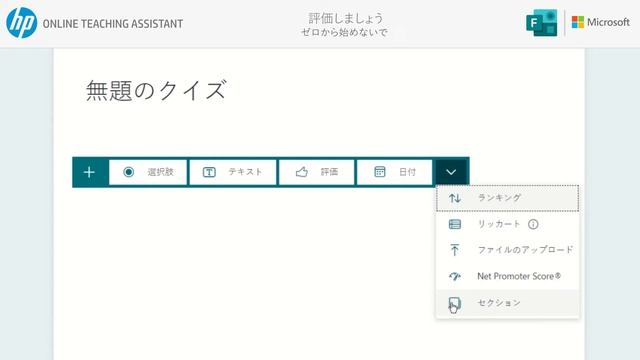Click the text-box icon on テキスト
This screenshot has width=640, height=360.
(209, 172)
